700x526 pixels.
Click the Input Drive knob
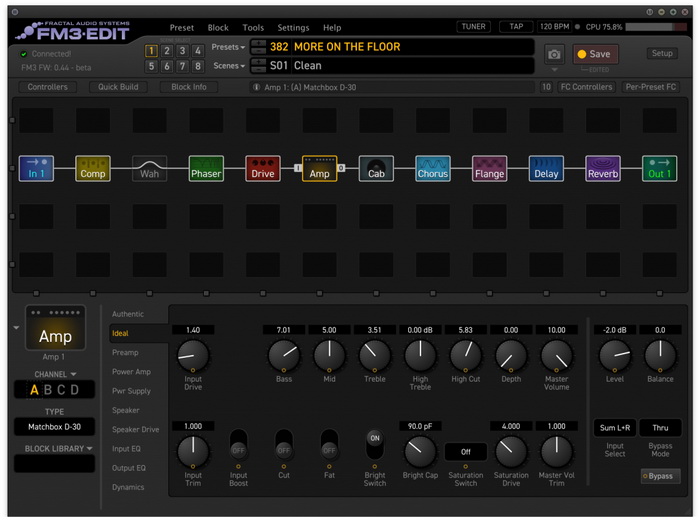[193, 355]
